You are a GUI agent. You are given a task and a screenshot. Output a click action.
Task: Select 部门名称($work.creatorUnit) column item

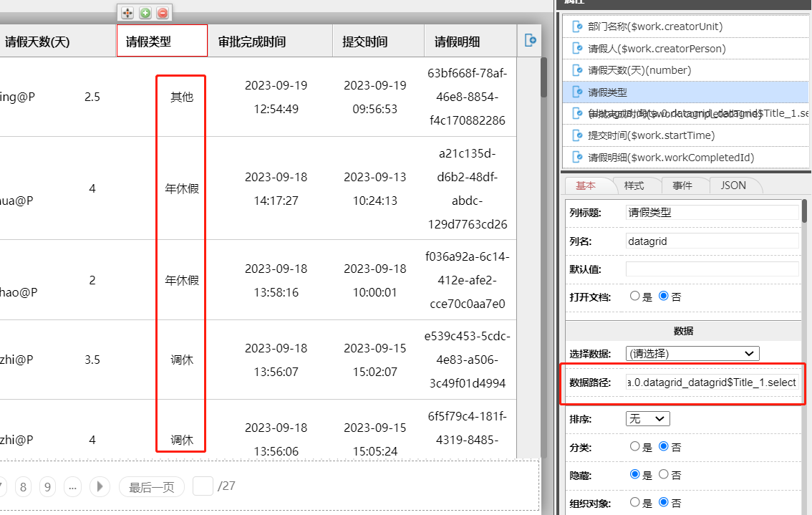point(685,27)
